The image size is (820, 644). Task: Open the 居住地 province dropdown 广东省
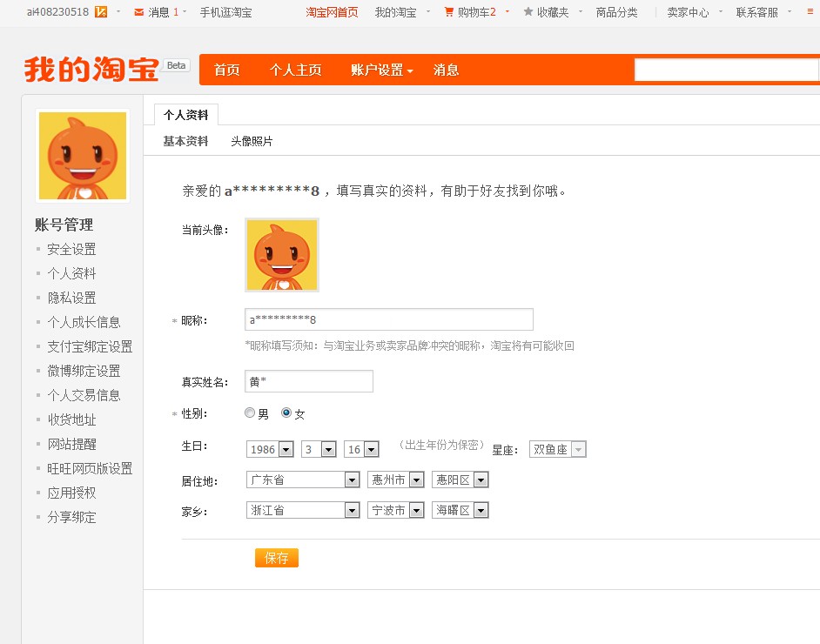click(x=303, y=480)
